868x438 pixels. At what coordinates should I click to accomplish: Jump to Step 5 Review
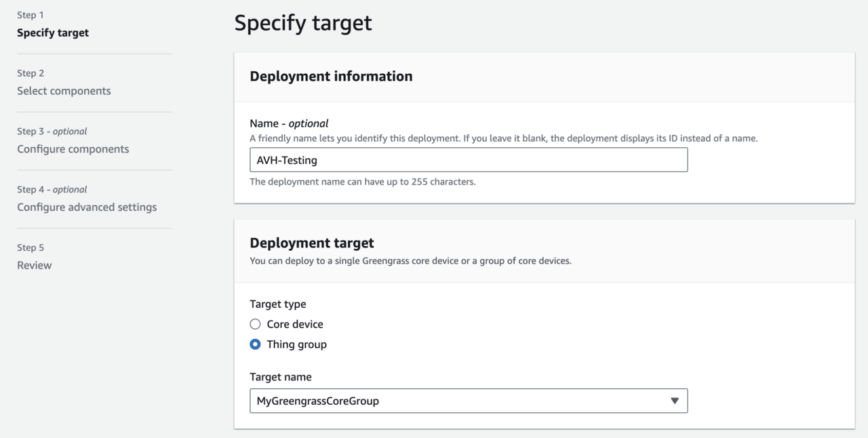click(34, 265)
